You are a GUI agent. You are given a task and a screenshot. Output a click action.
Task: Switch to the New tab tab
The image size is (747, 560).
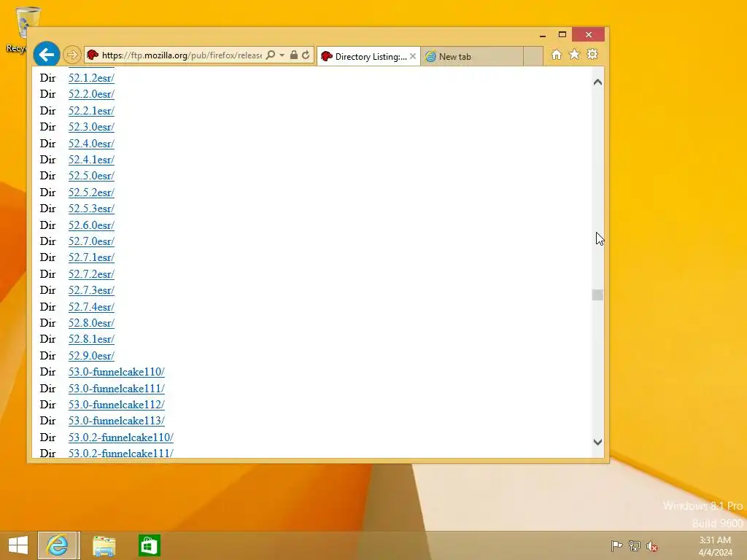[472, 56]
